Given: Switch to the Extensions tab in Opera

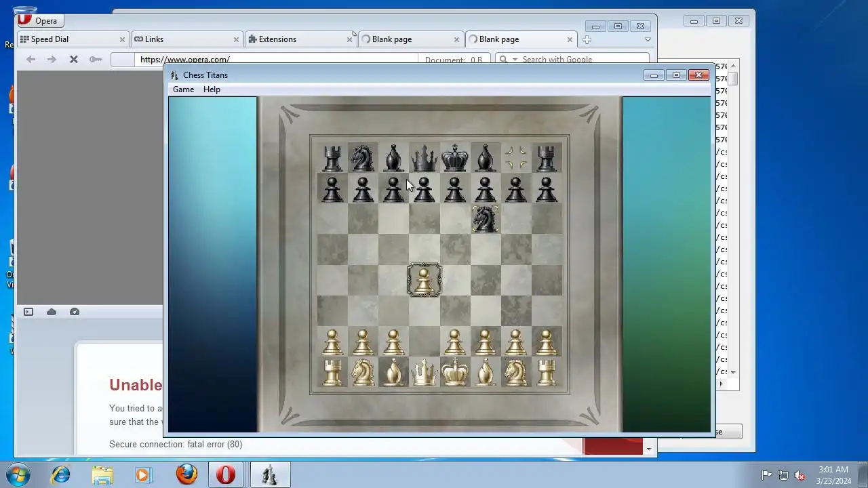Looking at the screenshot, I should tap(300, 39).
